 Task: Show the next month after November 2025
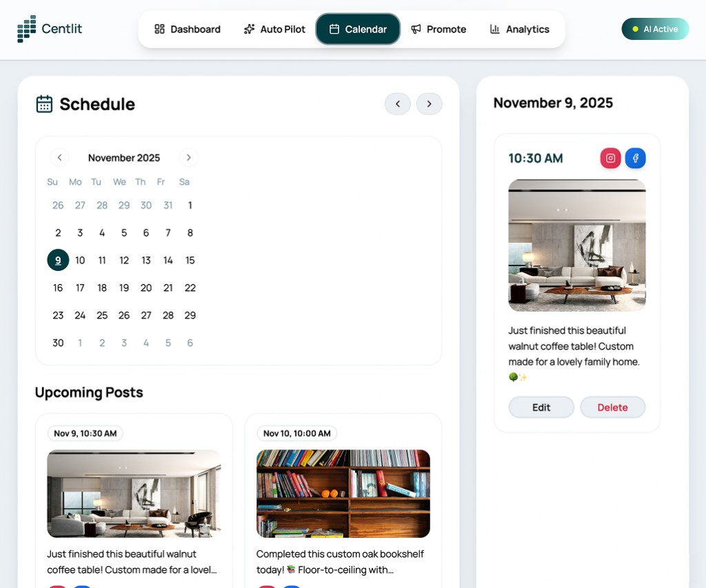pyautogui.click(x=189, y=158)
